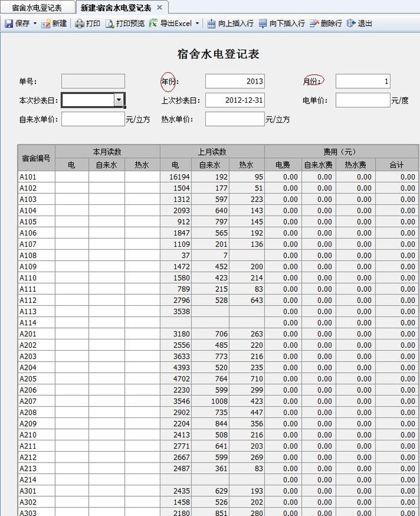This screenshot has width=420, height=516.
Task: Select the 新建:宿舍水电登记表 tab
Action: [116, 8]
